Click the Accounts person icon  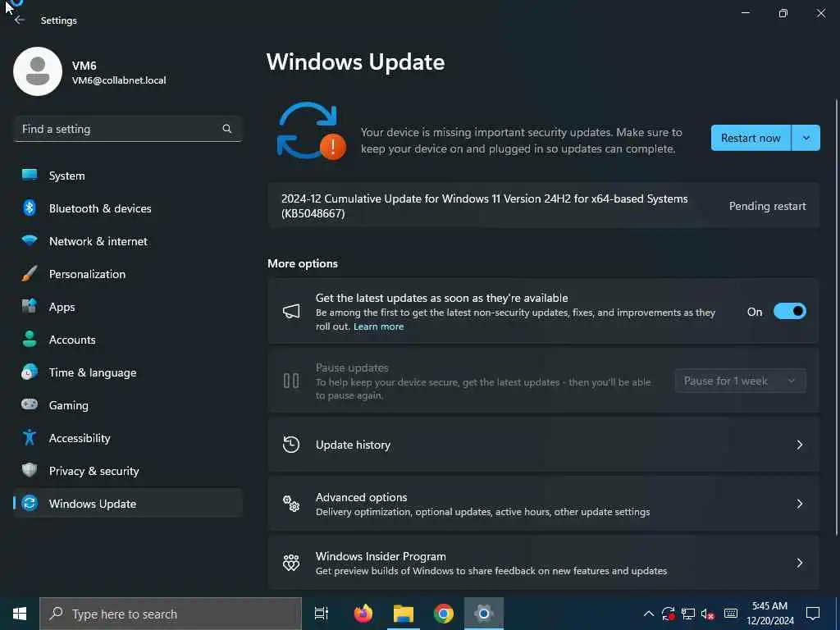click(30, 339)
